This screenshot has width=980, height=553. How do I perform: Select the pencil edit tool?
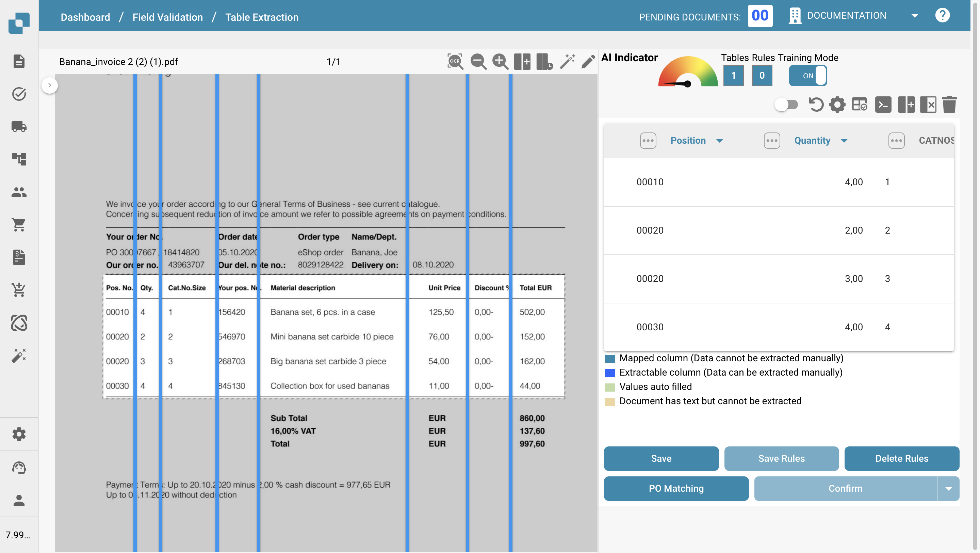[x=588, y=61]
